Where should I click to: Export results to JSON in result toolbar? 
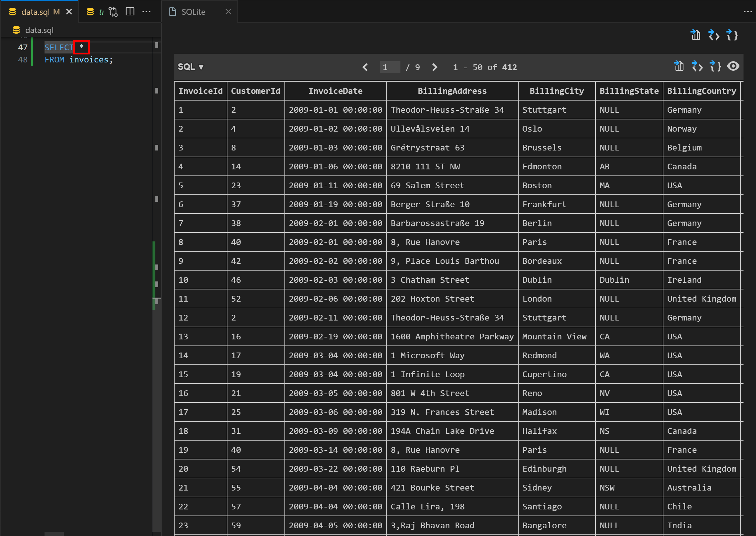click(x=715, y=66)
